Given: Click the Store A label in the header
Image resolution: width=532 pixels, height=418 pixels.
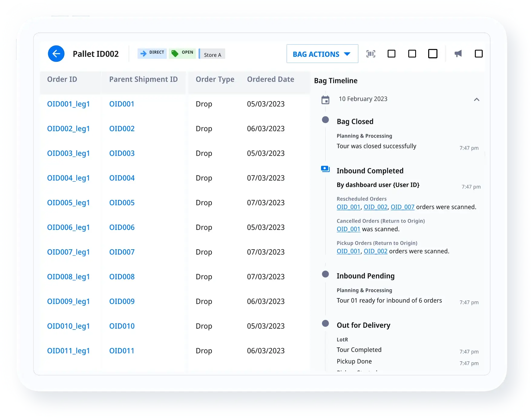Looking at the screenshot, I should pyautogui.click(x=212, y=55).
